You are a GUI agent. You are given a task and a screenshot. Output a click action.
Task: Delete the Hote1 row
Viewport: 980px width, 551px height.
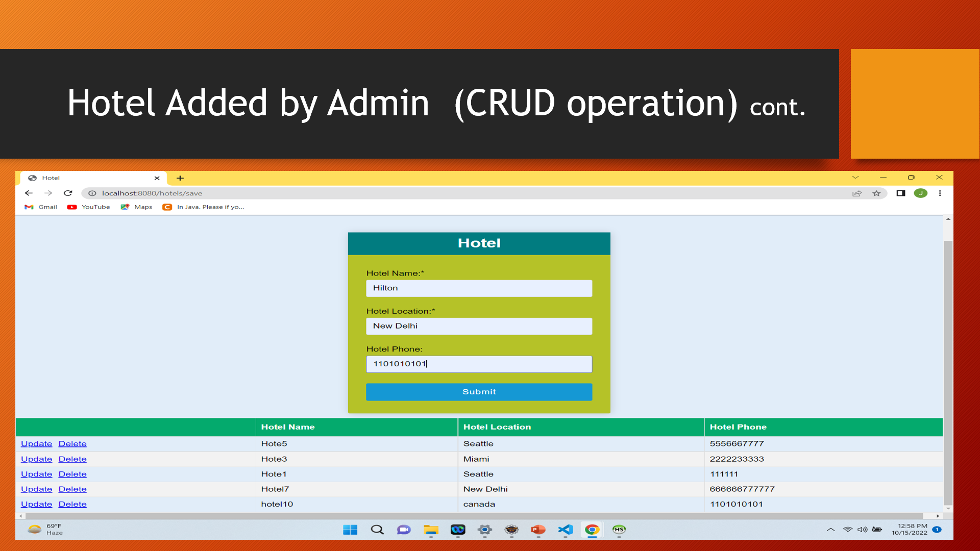[x=72, y=474]
